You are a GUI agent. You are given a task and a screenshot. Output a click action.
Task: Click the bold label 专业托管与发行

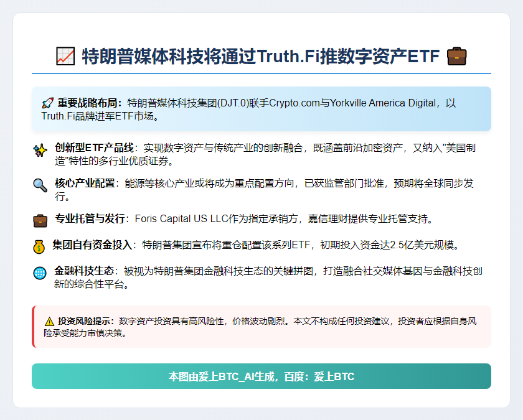(90, 218)
